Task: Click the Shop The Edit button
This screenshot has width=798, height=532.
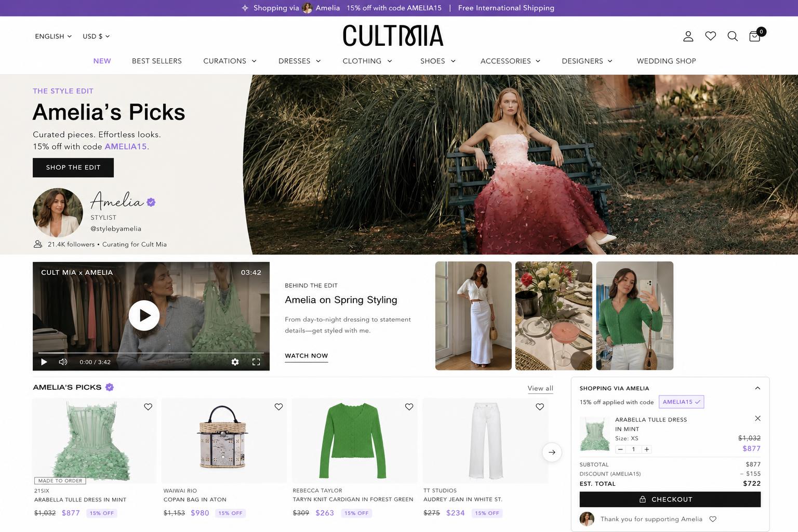Action: (73, 167)
